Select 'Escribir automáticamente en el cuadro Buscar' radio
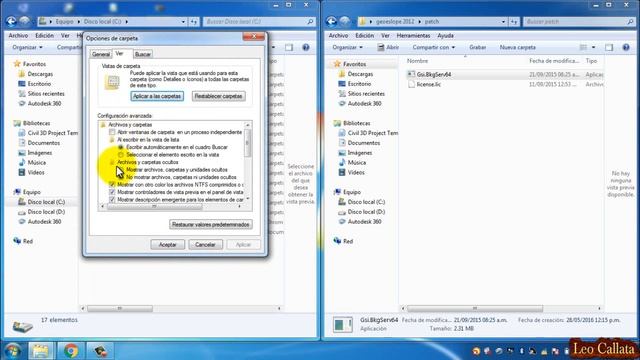Viewport: 640px width, 360px height. pyautogui.click(x=120, y=147)
